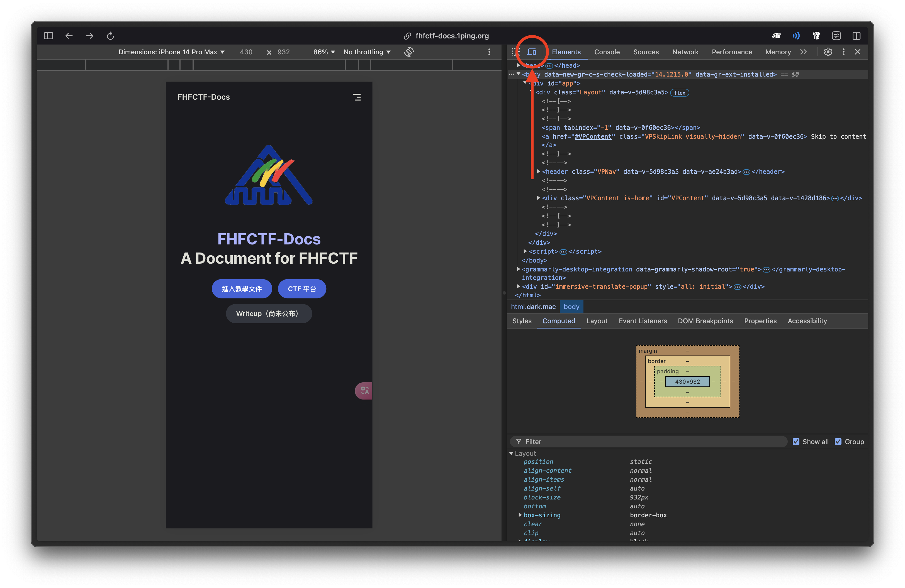Open the keys password extension icon

pos(816,36)
